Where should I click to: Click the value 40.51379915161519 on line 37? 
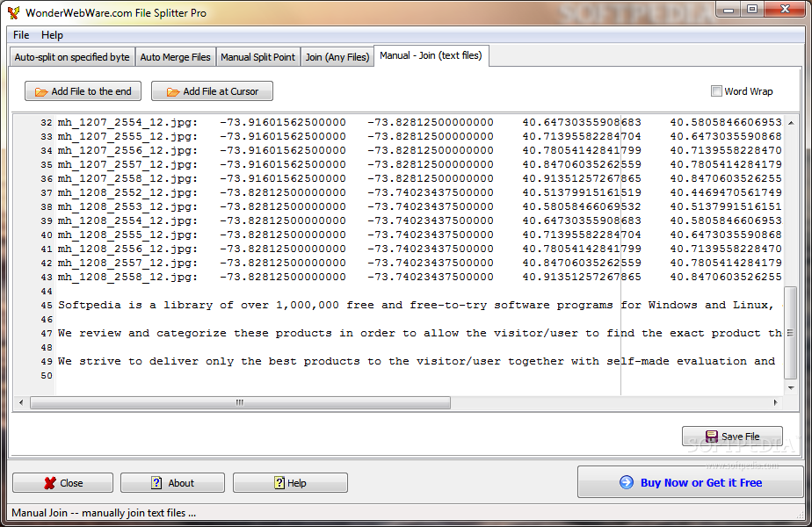click(582, 192)
